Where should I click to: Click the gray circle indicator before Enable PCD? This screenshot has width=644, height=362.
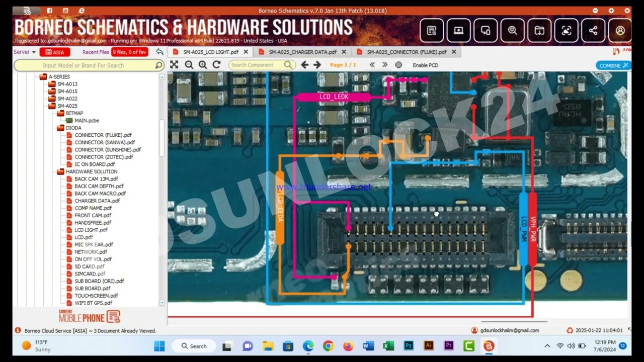(x=398, y=65)
